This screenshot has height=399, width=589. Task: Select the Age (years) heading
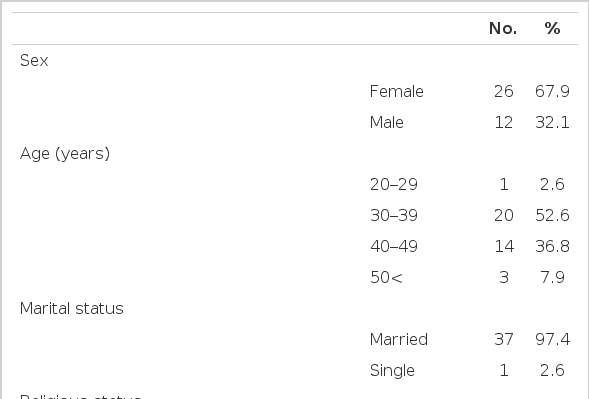click(65, 154)
